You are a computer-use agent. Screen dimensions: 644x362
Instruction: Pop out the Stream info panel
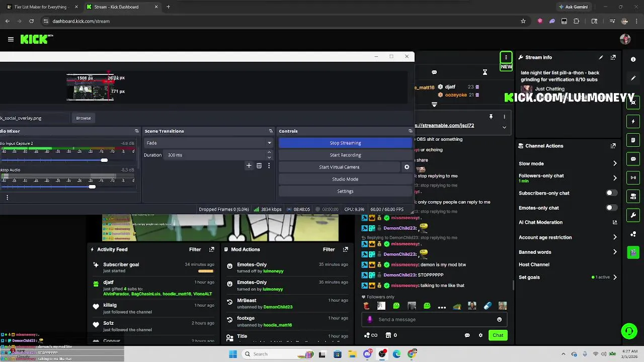click(613, 57)
